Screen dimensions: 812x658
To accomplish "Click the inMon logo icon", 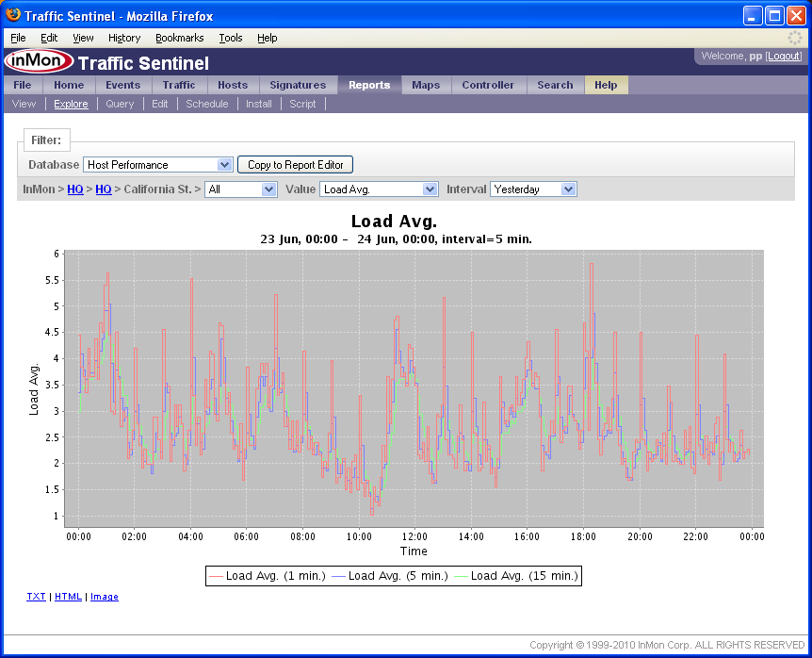I will tap(38, 62).
